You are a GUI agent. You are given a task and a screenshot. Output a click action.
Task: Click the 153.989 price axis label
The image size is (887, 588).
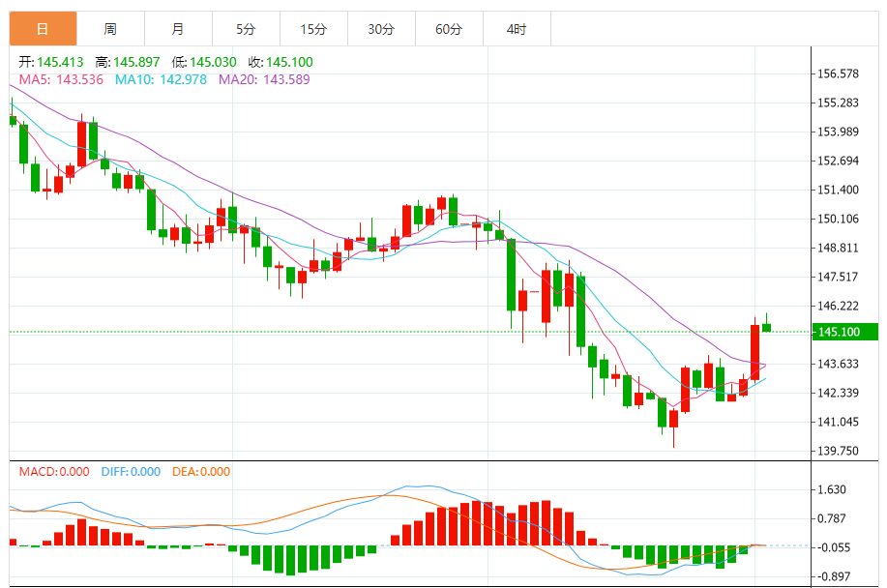pos(838,132)
